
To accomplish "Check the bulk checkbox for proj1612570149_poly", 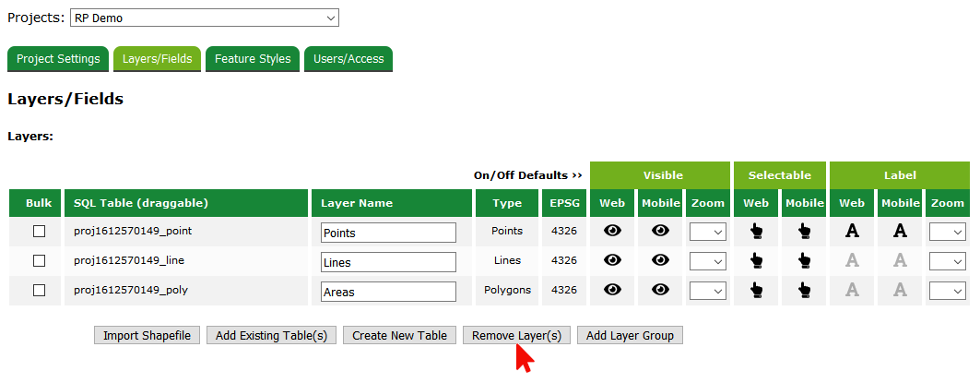I will point(40,291).
